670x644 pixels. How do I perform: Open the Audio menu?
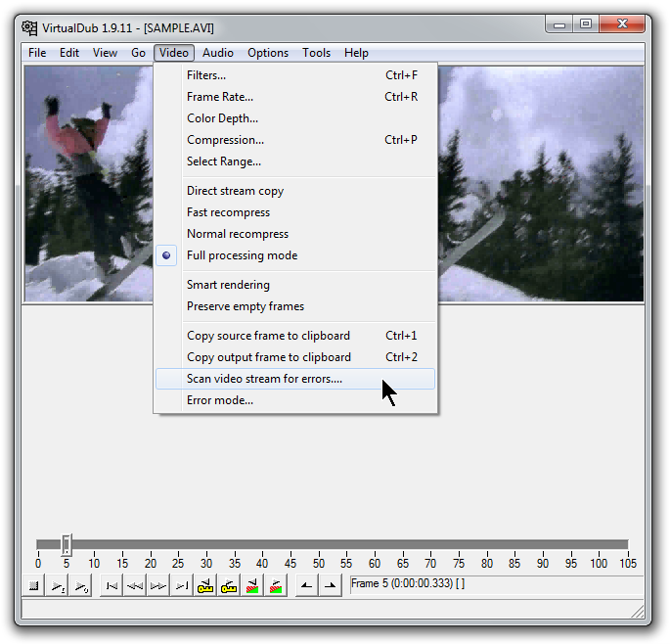(218, 53)
